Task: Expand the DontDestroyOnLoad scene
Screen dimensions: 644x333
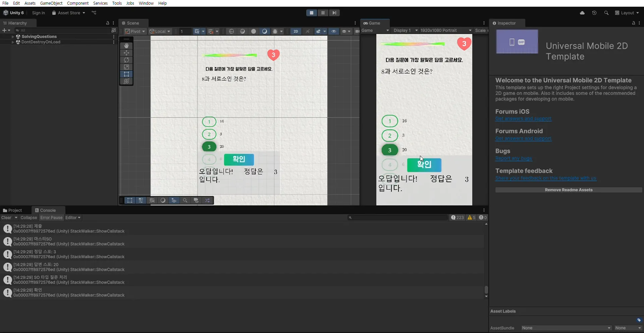Action: coord(13,42)
